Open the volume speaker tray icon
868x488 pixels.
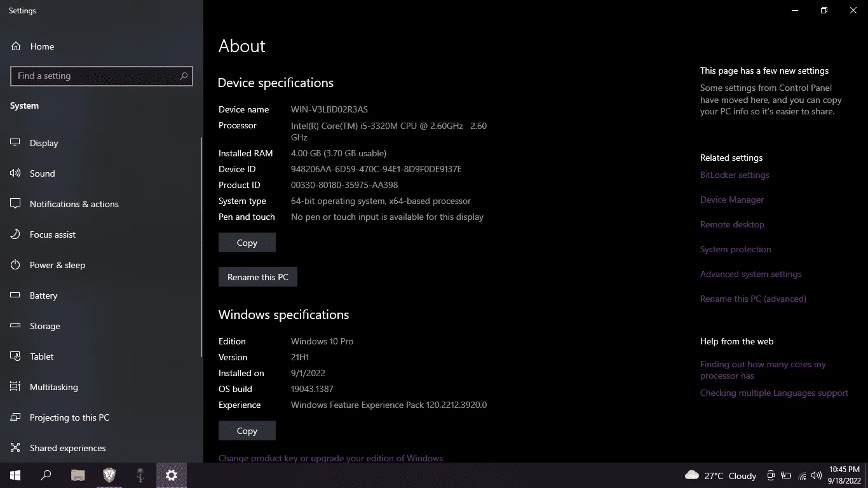[x=817, y=475]
